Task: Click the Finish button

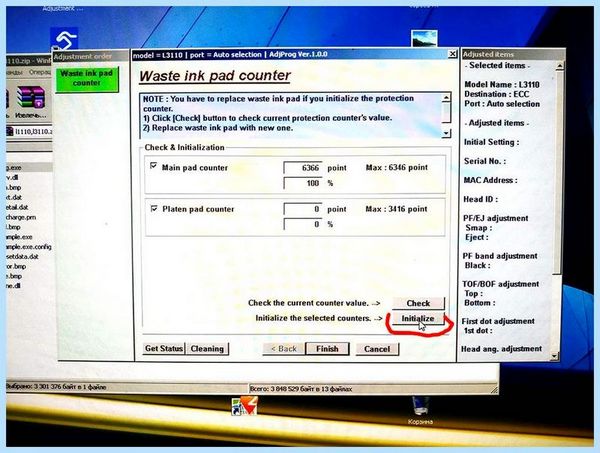Action: tap(327, 349)
